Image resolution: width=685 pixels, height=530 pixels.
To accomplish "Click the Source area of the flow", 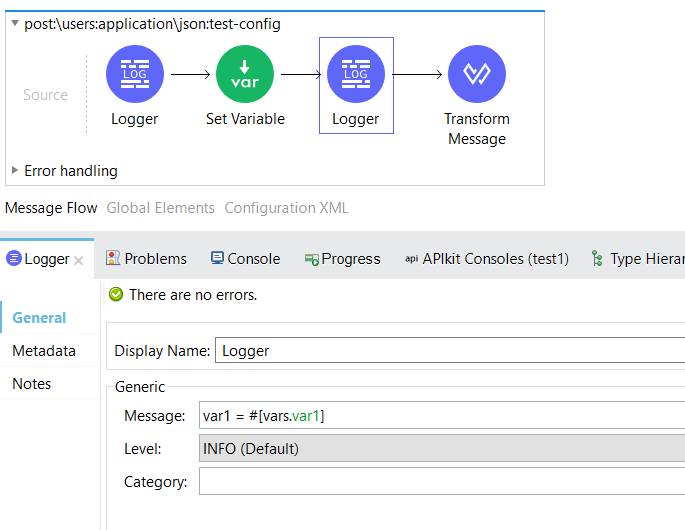I will (x=45, y=95).
